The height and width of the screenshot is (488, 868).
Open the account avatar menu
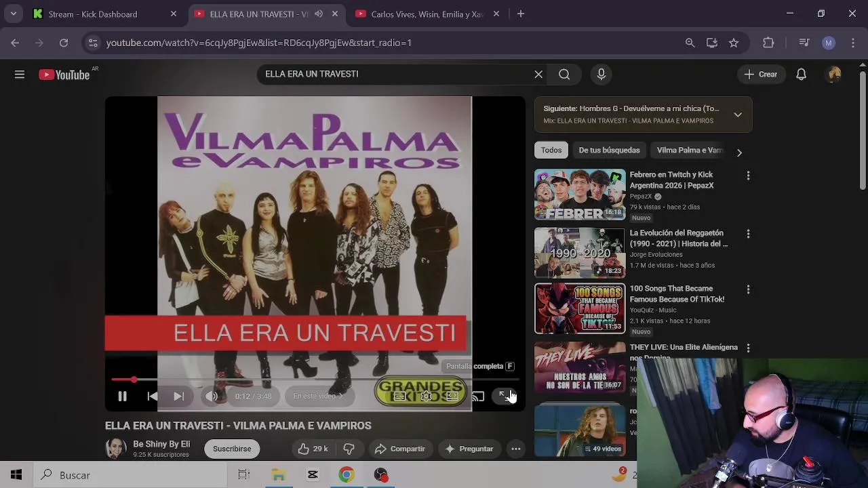[834, 75]
